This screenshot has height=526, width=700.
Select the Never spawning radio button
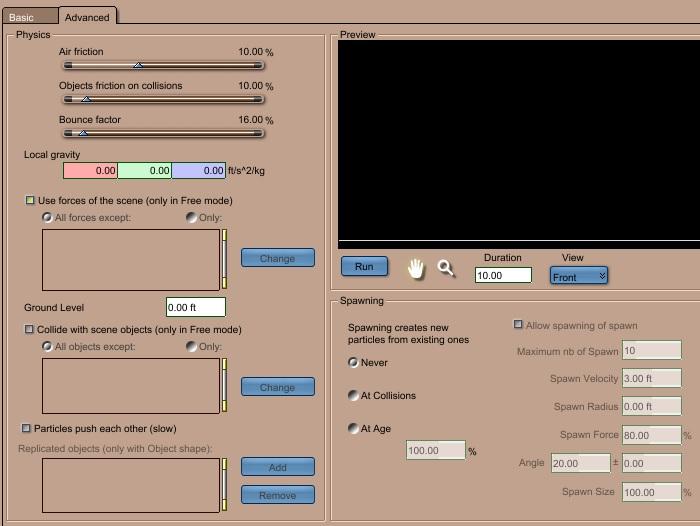pyautogui.click(x=353, y=363)
